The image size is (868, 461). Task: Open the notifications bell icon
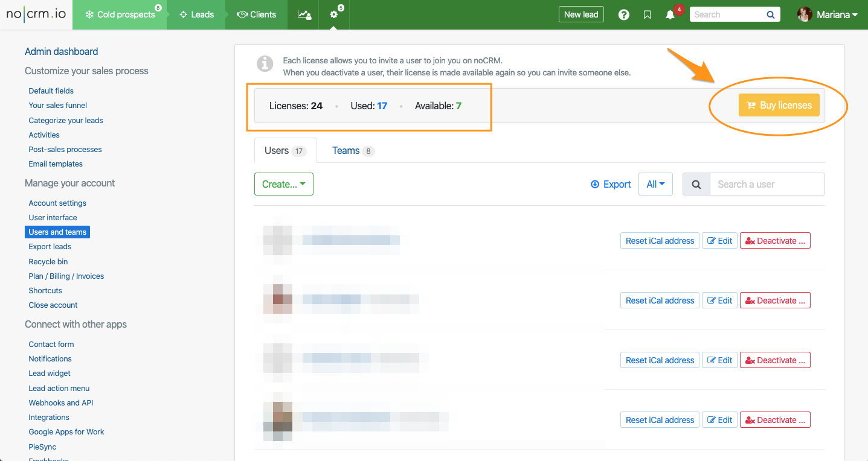670,14
